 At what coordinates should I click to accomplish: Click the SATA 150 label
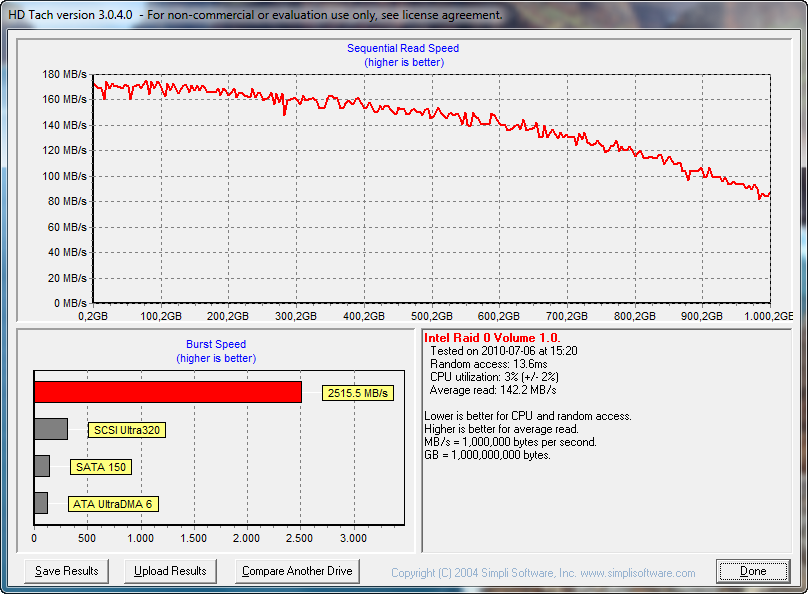point(101,467)
